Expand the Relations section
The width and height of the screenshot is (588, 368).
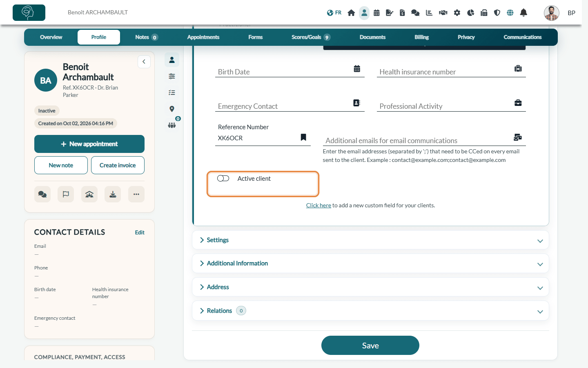[370, 311]
